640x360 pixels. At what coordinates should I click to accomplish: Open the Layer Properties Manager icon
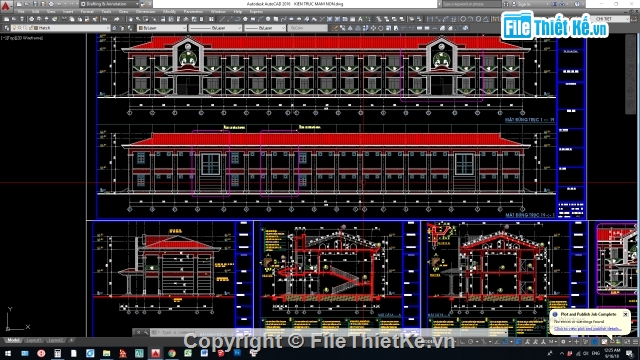[6, 28]
